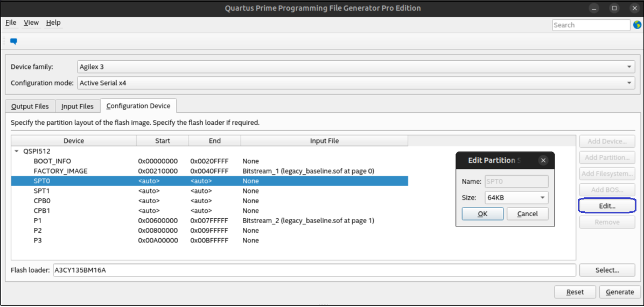
Task: Switch to the Input Files tab
Action: click(x=77, y=106)
